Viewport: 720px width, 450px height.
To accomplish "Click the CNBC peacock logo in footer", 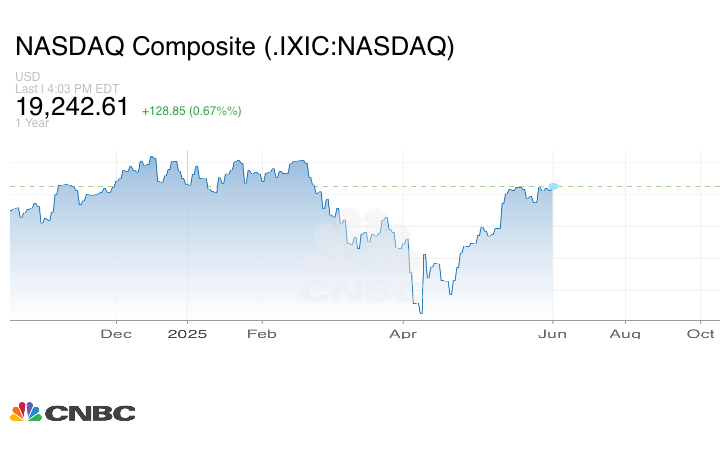I will [25, 412].
